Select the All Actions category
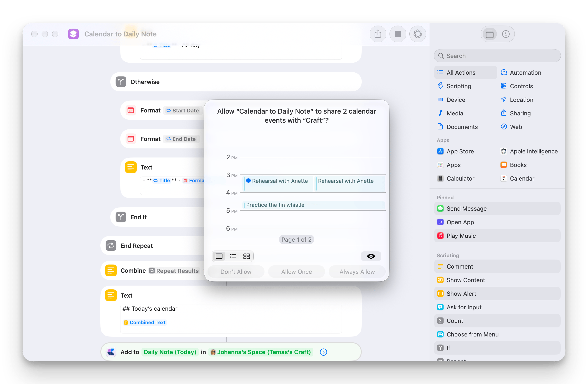588x384 pixels. pos(465,72)
